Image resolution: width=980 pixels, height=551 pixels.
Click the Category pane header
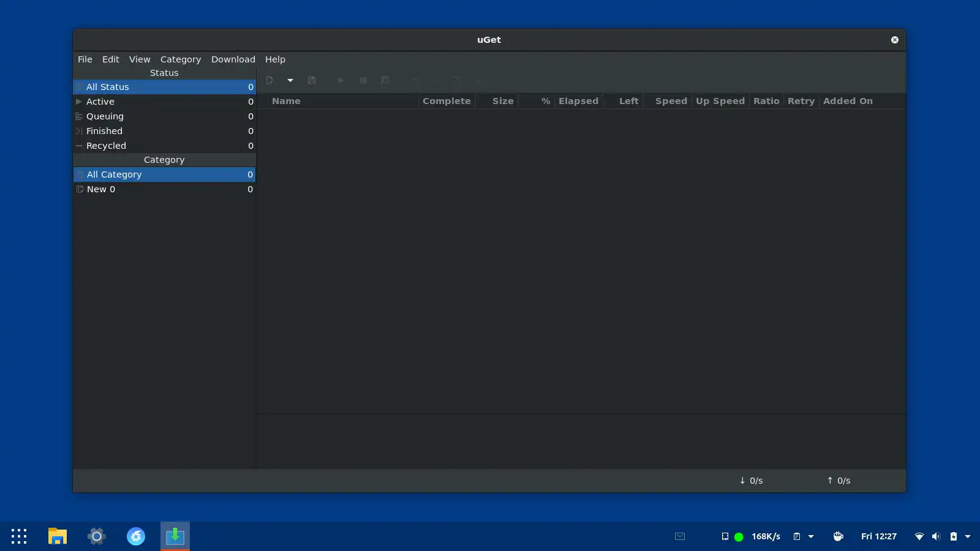[x=164, y=160]
